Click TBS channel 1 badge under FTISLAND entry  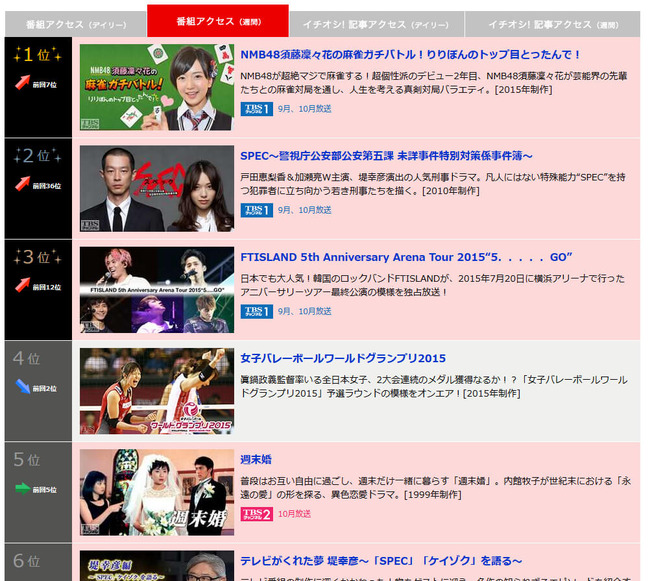click(257, 311)
